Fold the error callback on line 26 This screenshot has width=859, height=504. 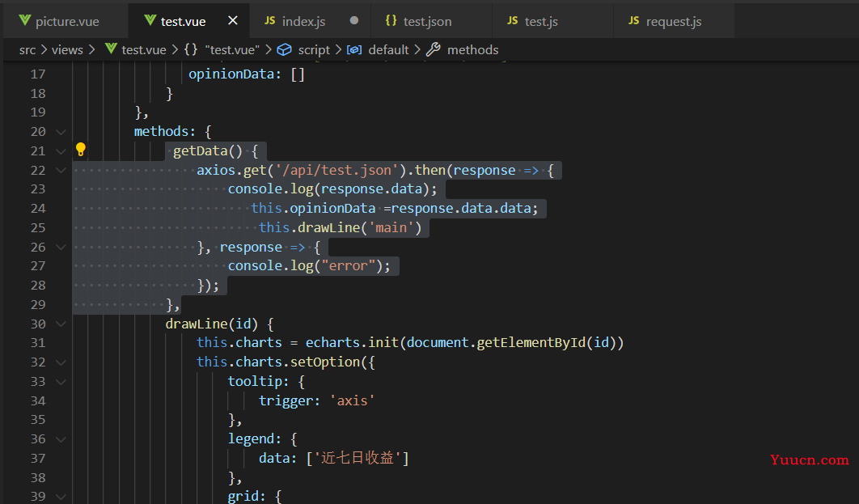click(61, 247)
